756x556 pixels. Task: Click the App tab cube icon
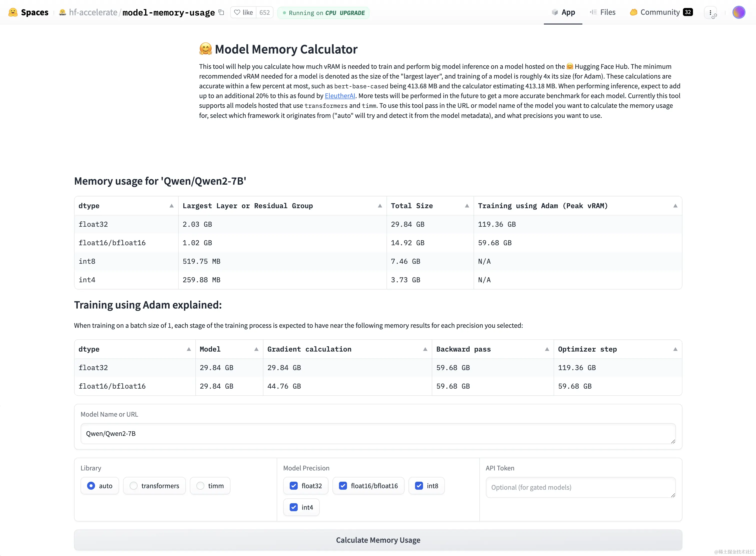tap(555, 12)
